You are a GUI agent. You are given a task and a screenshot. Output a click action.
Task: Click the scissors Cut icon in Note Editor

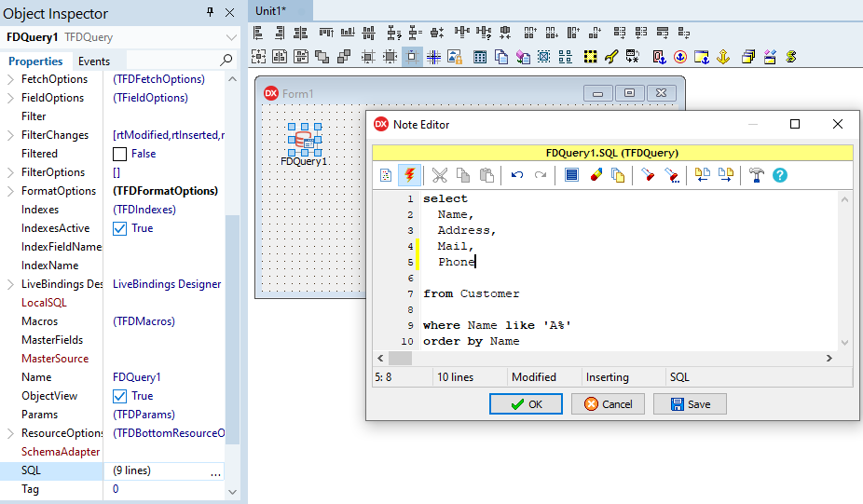pos(439,175)
